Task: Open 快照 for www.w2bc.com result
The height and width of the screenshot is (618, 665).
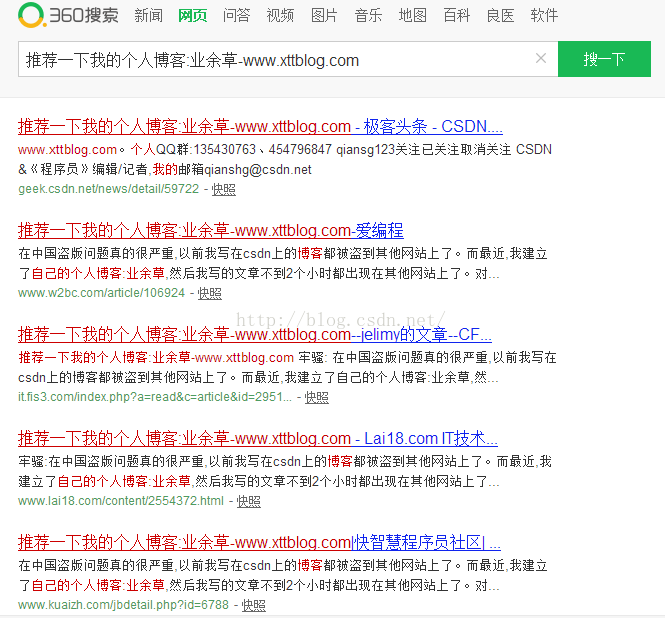Action: coord(210,293)
